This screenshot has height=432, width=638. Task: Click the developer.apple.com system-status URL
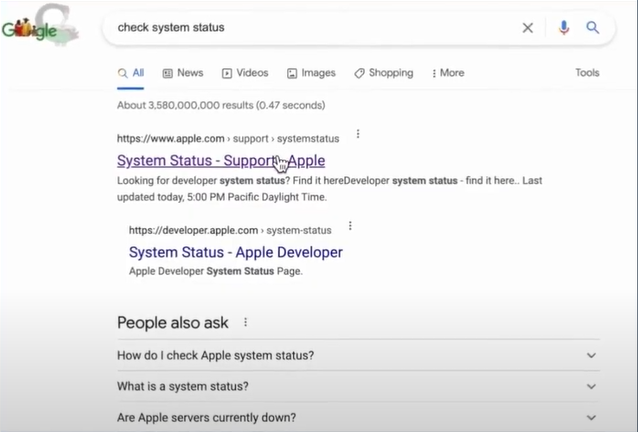[230, 230]
